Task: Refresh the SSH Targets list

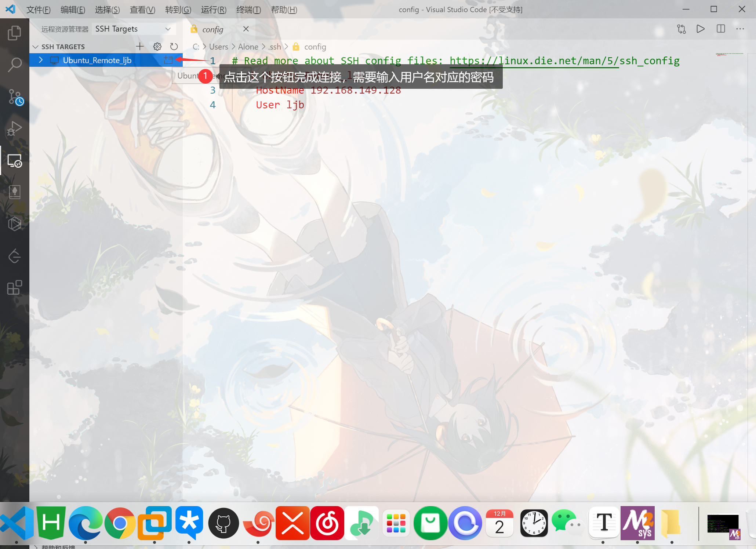Action: 174,47
